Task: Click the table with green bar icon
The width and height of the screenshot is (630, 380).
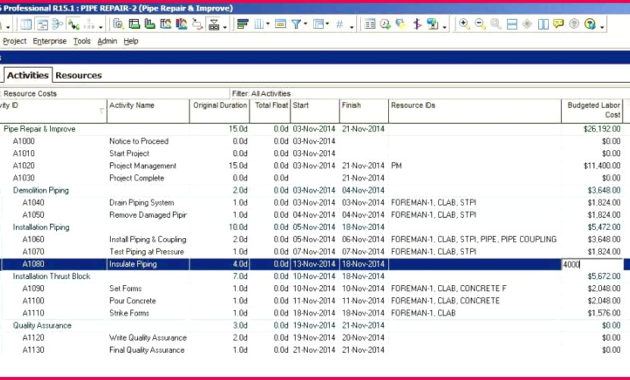Action: 134,25
